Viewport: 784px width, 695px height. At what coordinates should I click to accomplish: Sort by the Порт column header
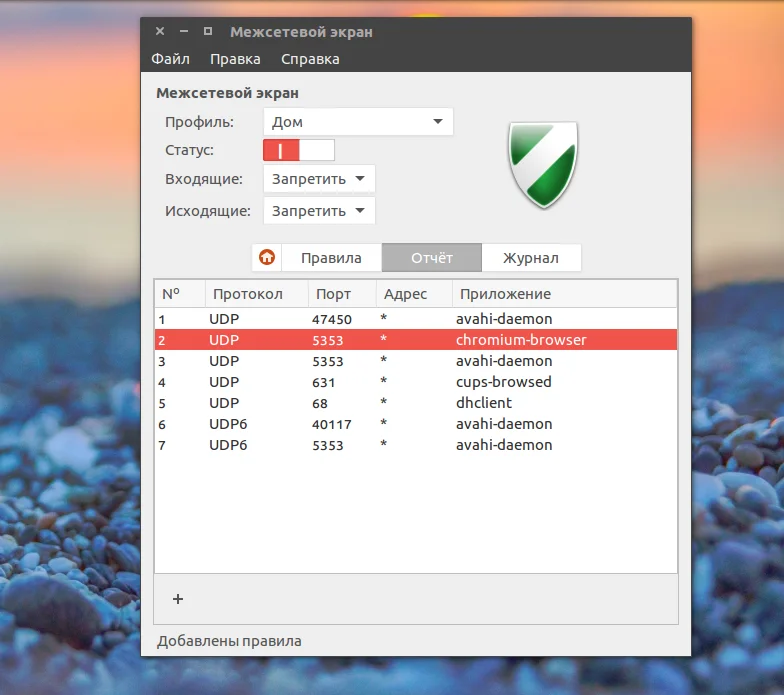(342, 294)
